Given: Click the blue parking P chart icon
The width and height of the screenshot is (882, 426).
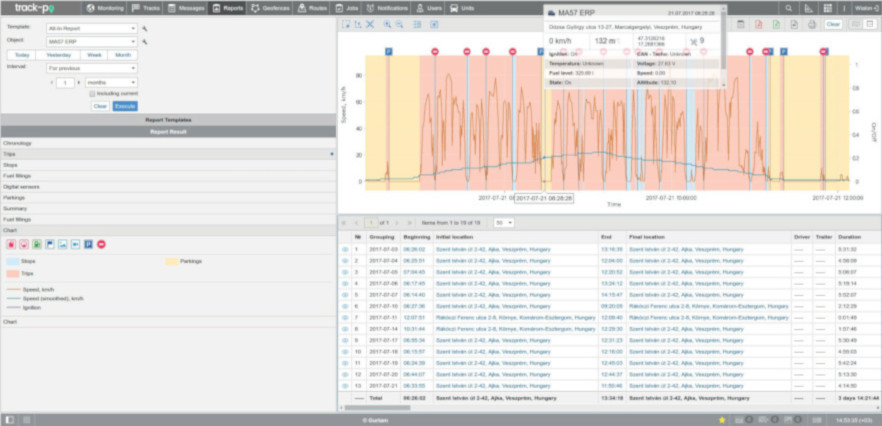Looking at the screenshot, I should click(x=88, y=243).
